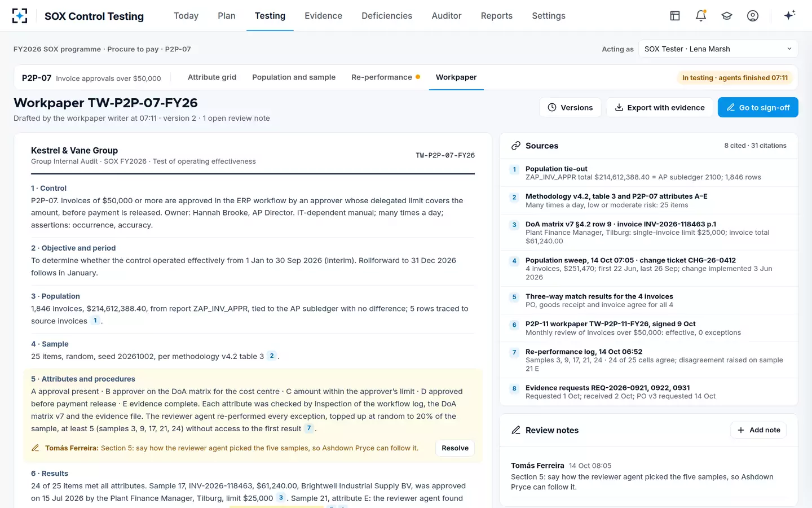Click pencil icon on Tomás Ferreira inline note
The image size is (812, 508).
click(35, 448)
